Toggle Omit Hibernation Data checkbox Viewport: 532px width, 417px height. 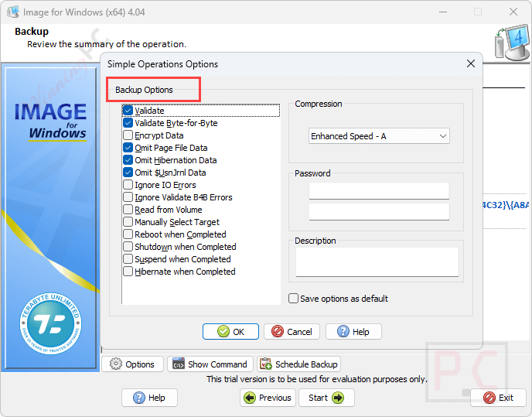pos(128,160)
